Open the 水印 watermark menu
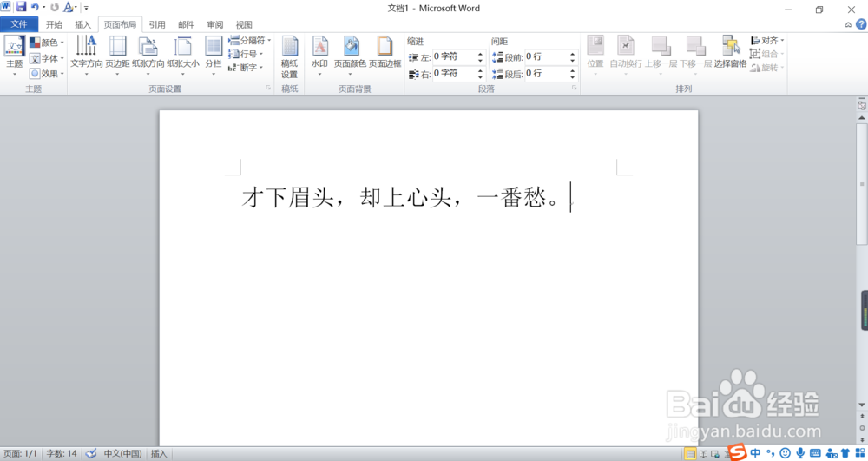The image size is (868, 461). pyautogui.click(x=319, y=56)
